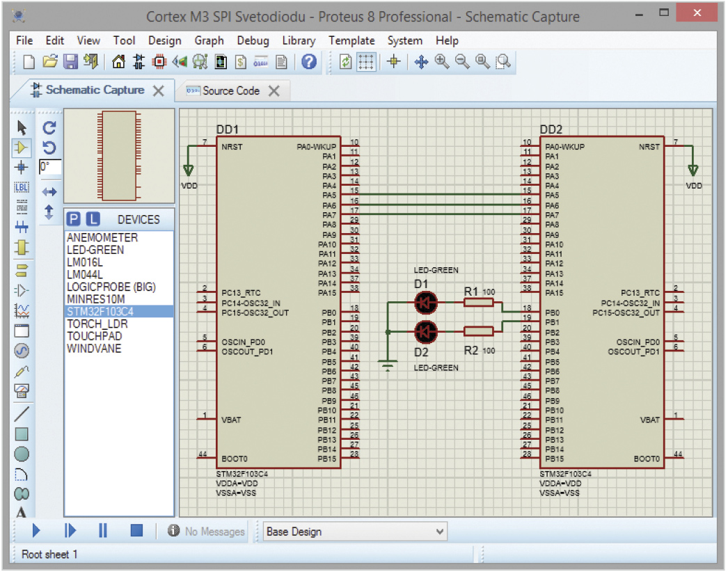Advance the simulation by one step
The image size is (728, 572).
pyautogui.click(x=70, y=530)
